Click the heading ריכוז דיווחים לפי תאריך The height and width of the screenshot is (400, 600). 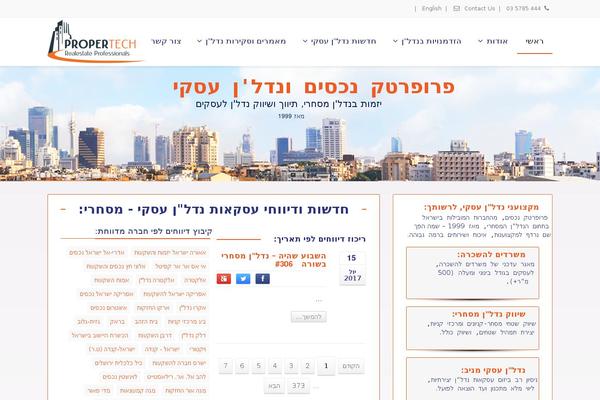tap(320, 239)
